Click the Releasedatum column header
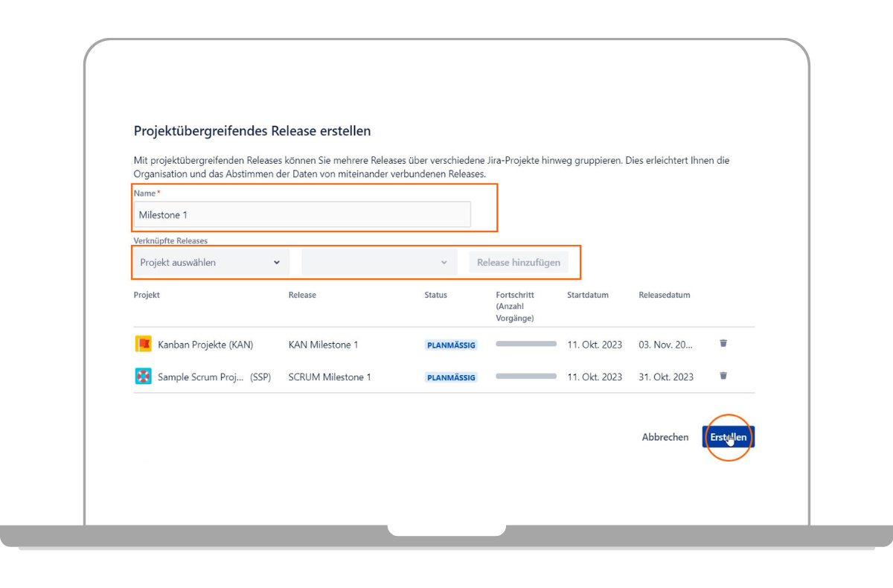Image resolution: width=893 pixels, height=588 pixels. [x=664, y=295]
